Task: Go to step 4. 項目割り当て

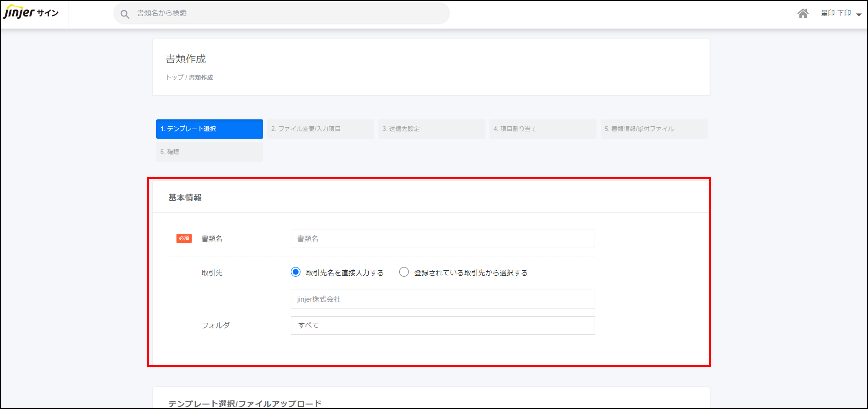Action: [542, 129]
